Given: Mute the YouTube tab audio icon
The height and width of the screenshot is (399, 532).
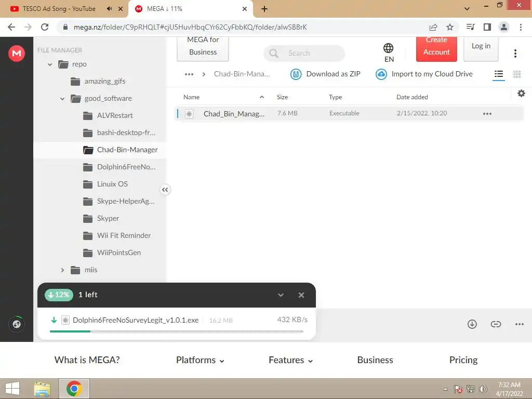Looking at the screenshot, I should (x=109, y=9).
